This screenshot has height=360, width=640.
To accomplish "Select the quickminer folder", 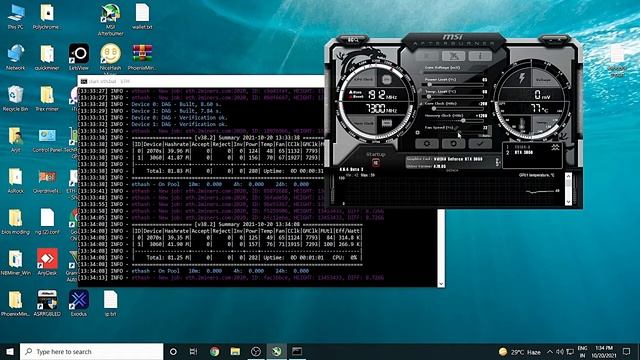I will 47,58.
